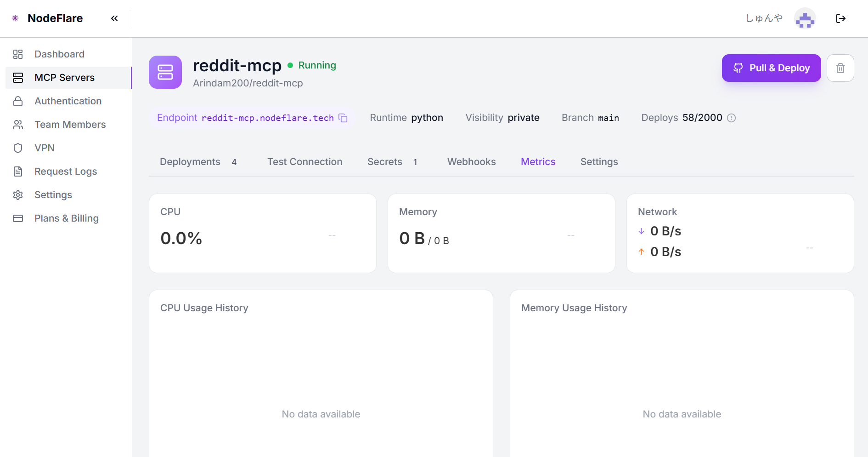Go to Plans & Billing

(x=68, y=218)
